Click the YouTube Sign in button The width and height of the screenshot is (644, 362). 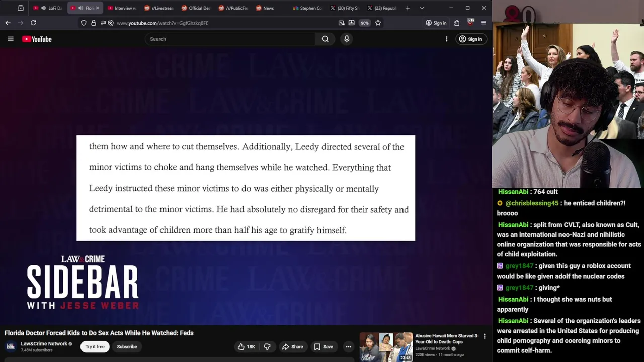pos(470,39)
